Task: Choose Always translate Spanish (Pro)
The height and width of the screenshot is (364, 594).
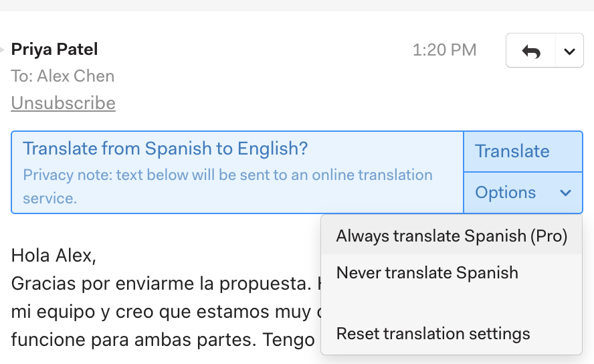Action: click(451, 236)
